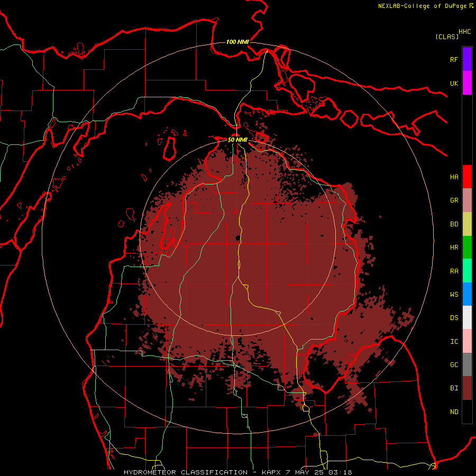Image resolution: width=476 pixels, height=476 pixels.
Task: Click the "BI" legend label
Action: (454, 388)
